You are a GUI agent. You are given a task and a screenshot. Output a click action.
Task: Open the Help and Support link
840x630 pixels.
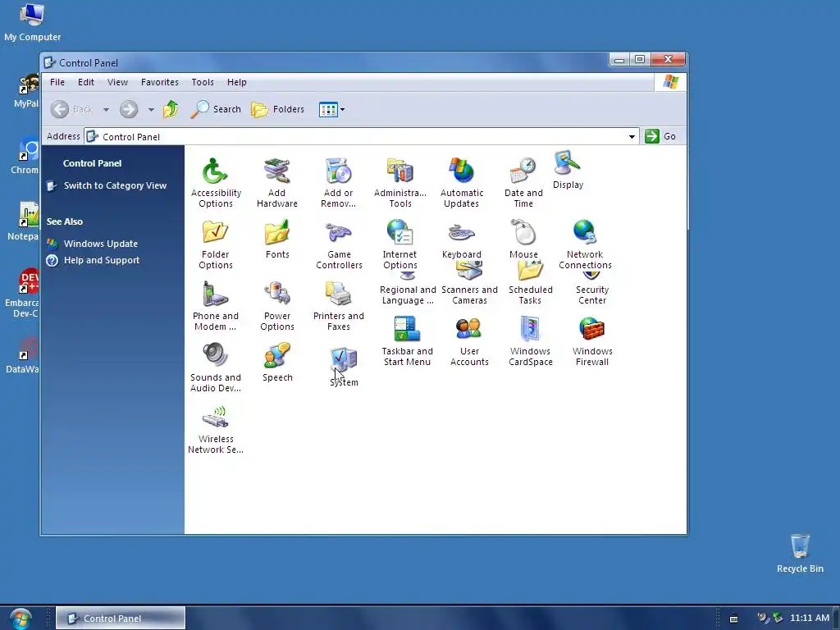(x=101, y=260)
